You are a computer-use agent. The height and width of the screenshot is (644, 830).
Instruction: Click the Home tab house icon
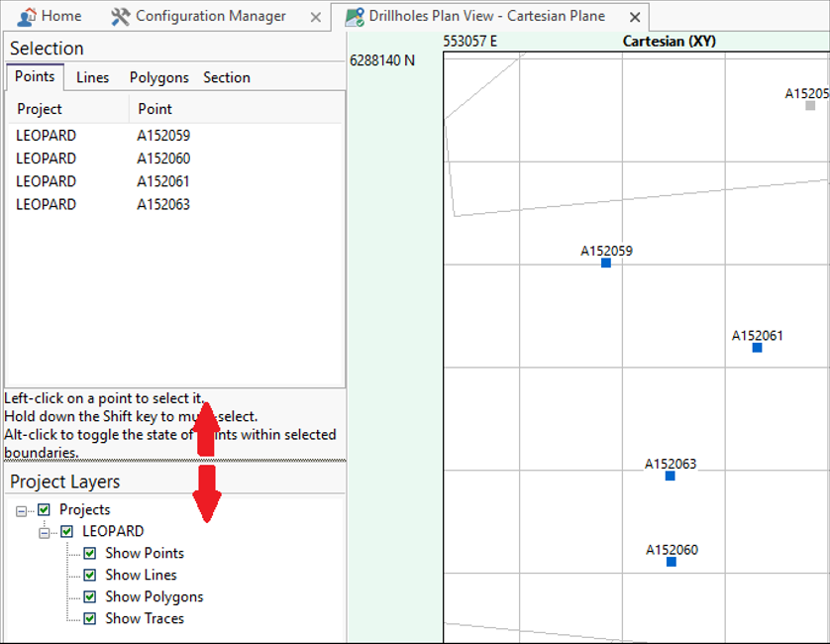[x=27, y=17]
